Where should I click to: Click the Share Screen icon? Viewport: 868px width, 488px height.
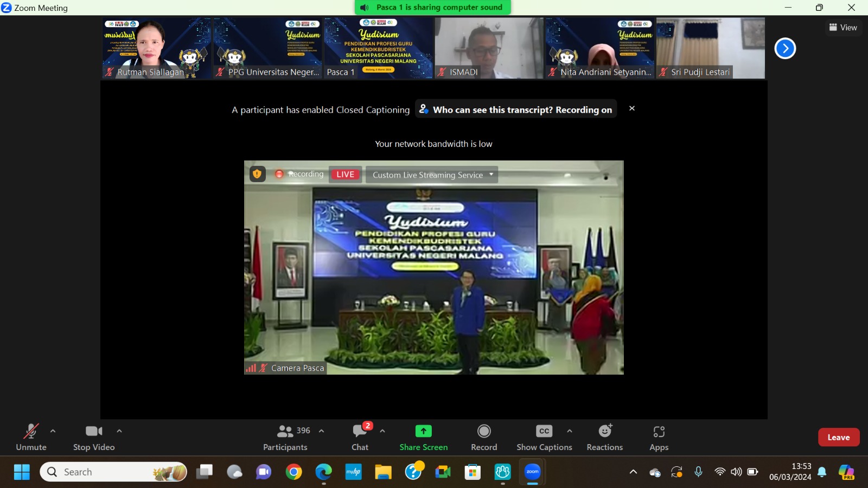click(423, 431)
